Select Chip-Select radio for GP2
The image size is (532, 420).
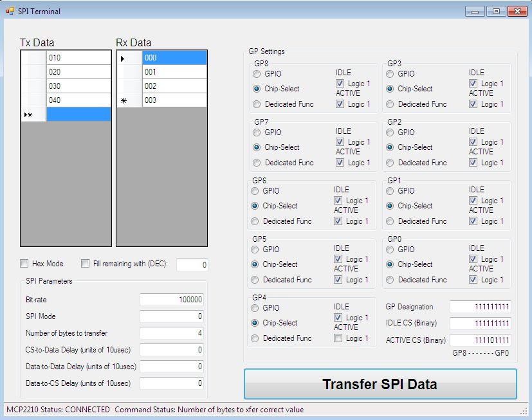pyautogui.click(x=390, y=147)
